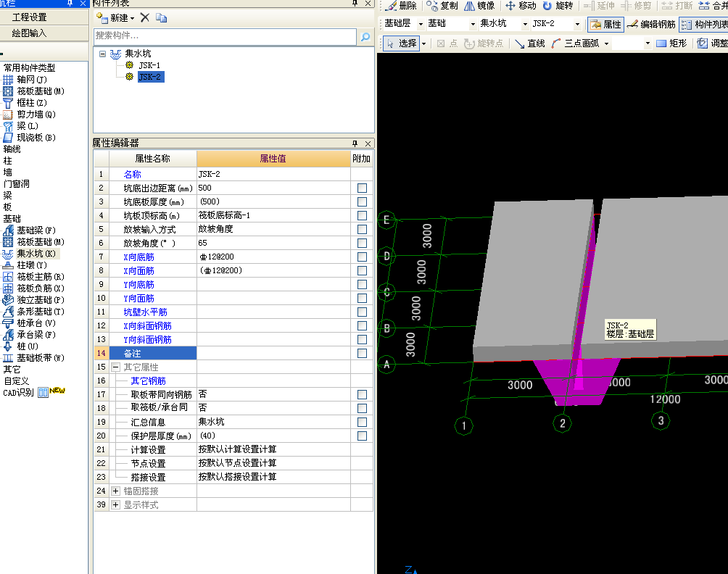Open the 基础 category in sidebar
728x574 pixels.
click(12, 219)
